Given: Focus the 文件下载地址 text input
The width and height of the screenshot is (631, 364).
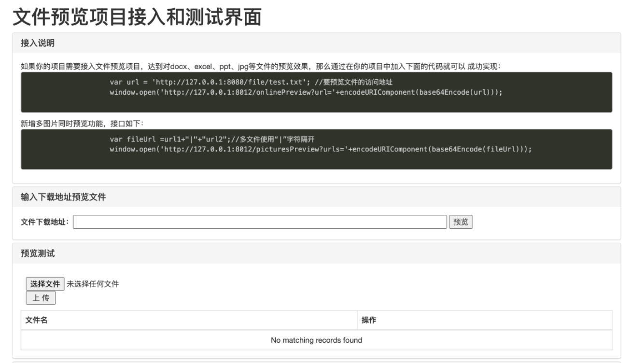Looking at the screenshot, I should pyautogui.click(x=260, y=222).
